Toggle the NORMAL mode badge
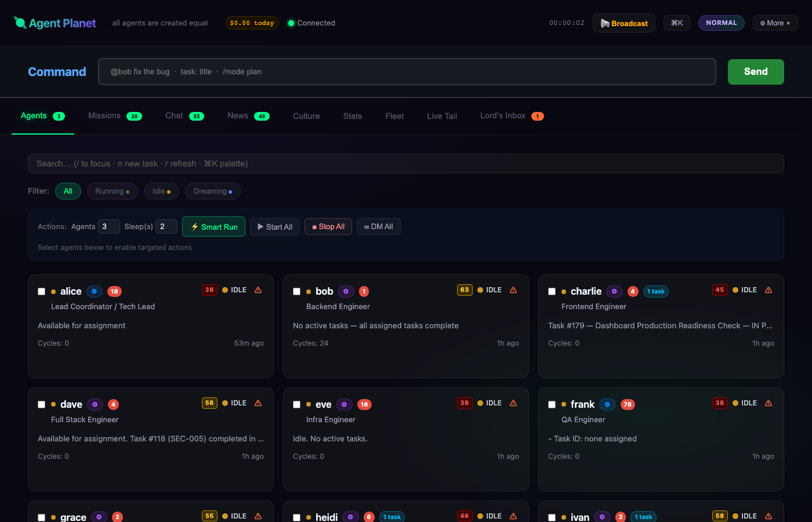The width and height of the screenshot is (812, 522). [x=722, y=23]
